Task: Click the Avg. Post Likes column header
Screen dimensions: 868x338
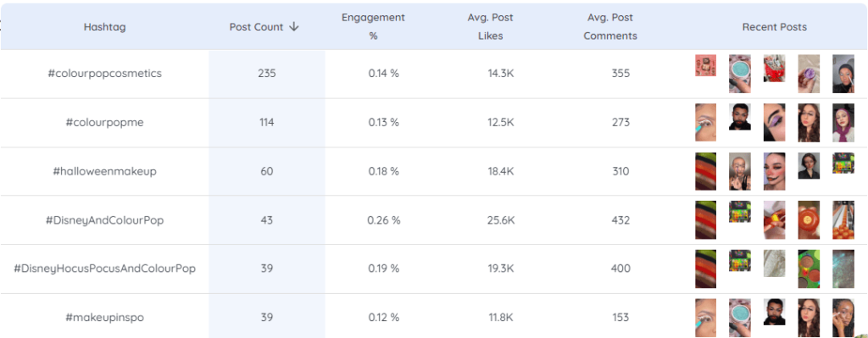Action: click(491, 26)
